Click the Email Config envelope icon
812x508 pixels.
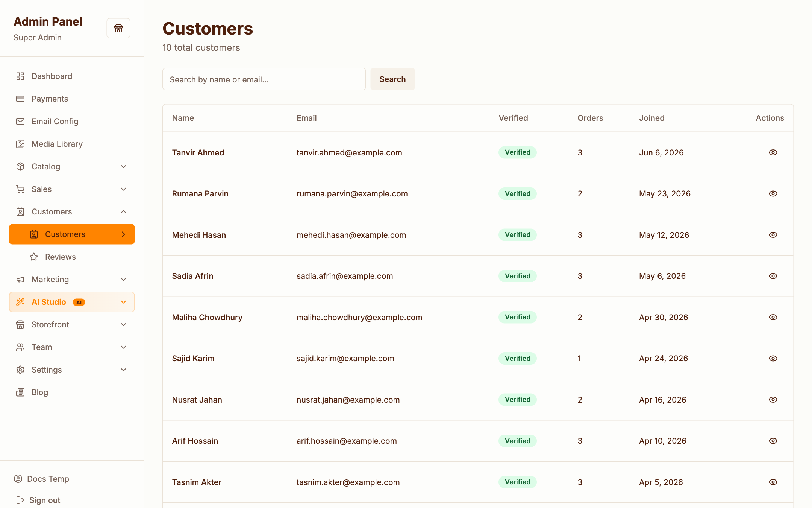20,122
